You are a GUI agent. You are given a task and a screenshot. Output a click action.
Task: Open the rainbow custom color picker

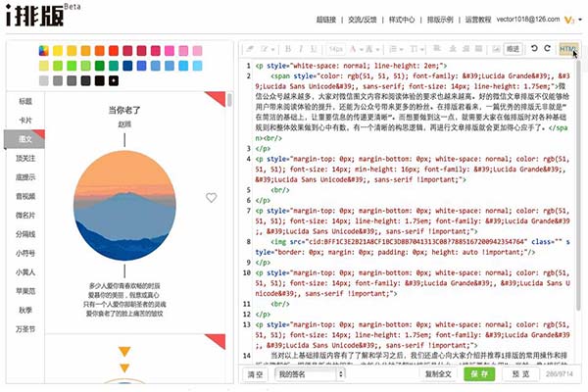click(44, 50)
